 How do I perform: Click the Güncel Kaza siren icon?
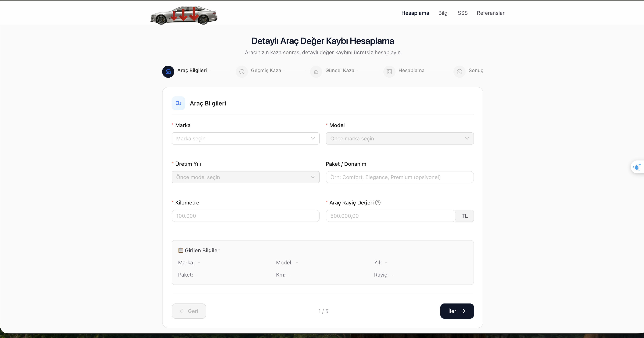click(x=316, y=72)
